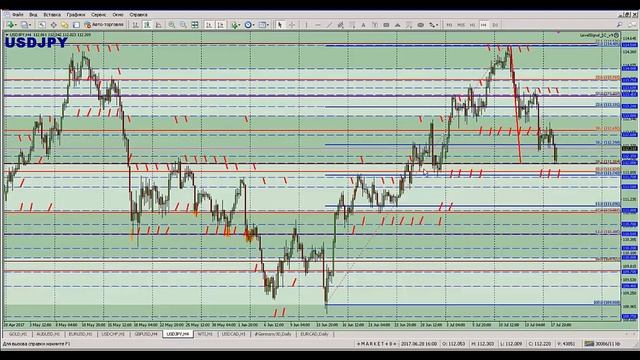The height and width of the screenshot is (360, 640).
Task: Open the Вид menu
Action: (x=33, y=15)
